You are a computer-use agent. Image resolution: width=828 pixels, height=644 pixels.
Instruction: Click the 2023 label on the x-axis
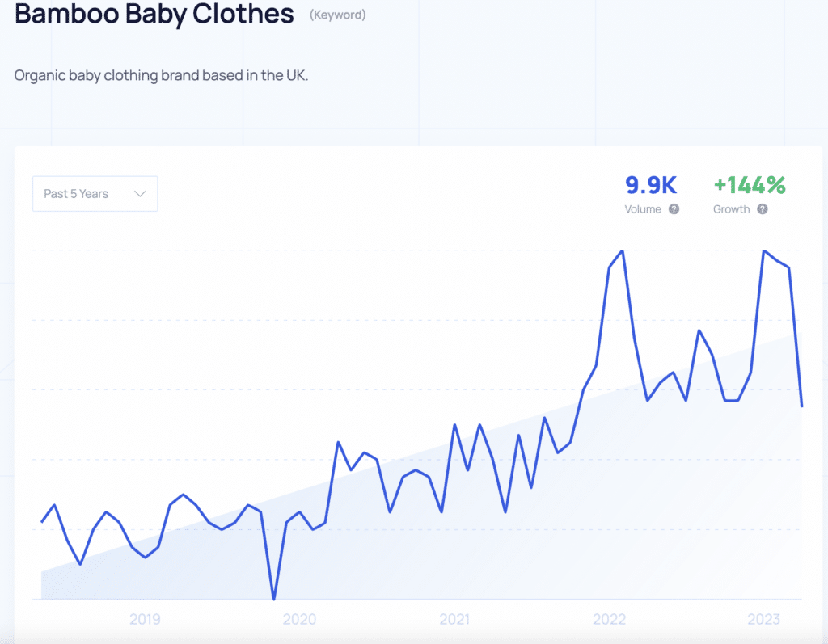click(764, 620)
